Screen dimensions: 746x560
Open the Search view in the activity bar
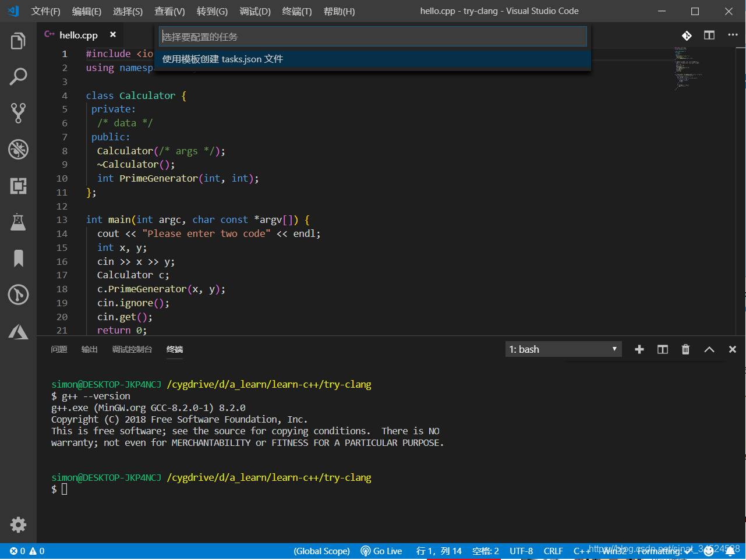18,77
